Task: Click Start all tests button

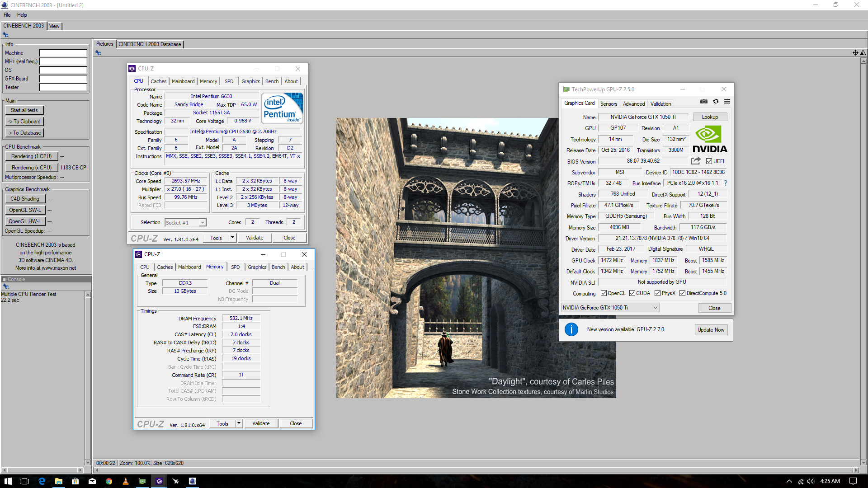Action: tap(24, 110)
